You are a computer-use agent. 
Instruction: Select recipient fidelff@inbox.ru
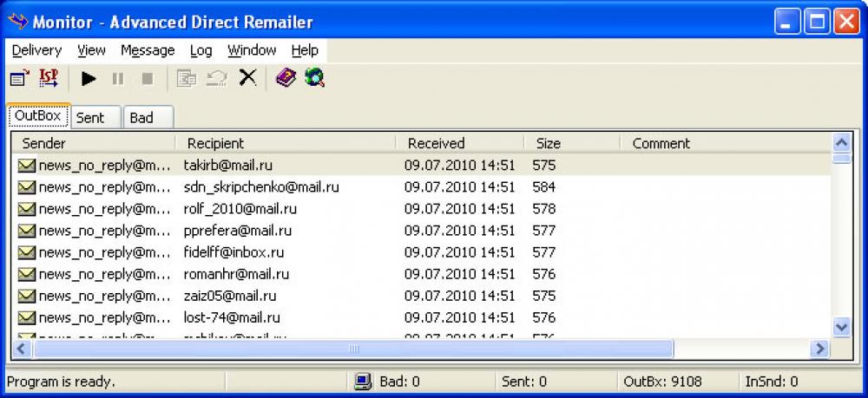pos(234,252)
